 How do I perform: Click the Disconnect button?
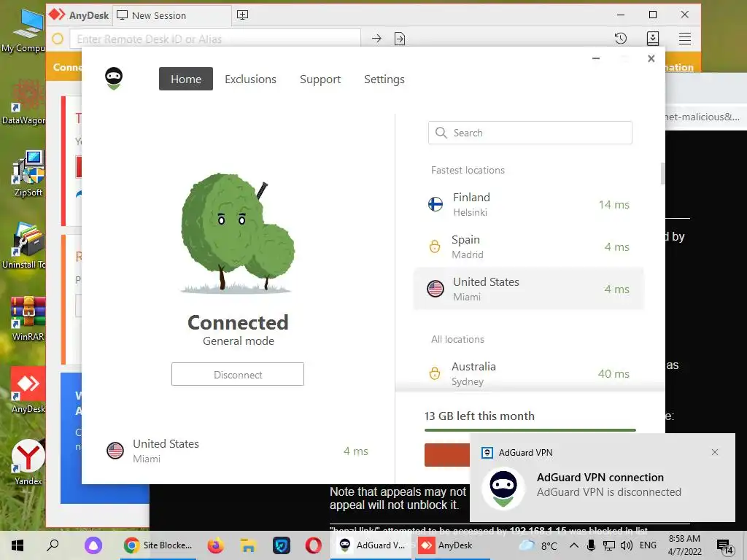(238, 374)
